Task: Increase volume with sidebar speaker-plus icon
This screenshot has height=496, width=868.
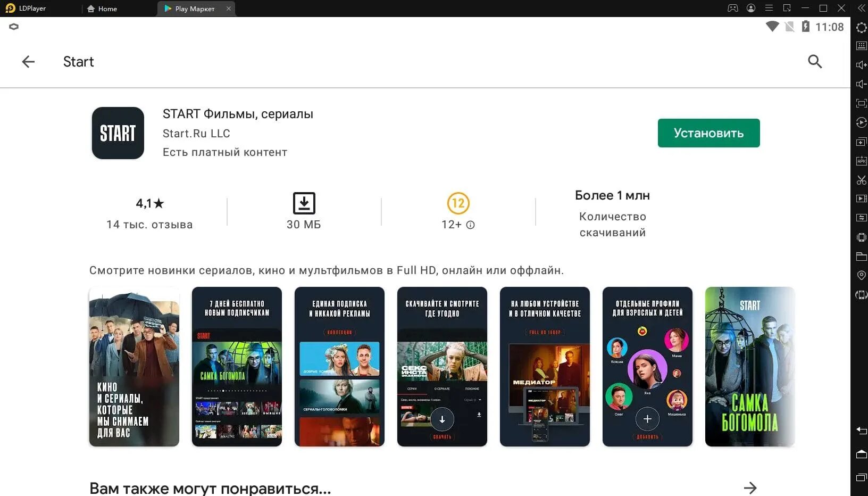Action: pyautogui.click(x=861, y=65)
